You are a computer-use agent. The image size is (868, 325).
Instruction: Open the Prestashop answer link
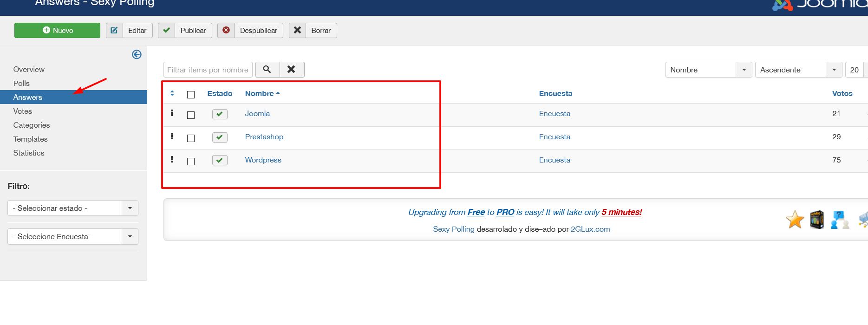pos(264,136)
